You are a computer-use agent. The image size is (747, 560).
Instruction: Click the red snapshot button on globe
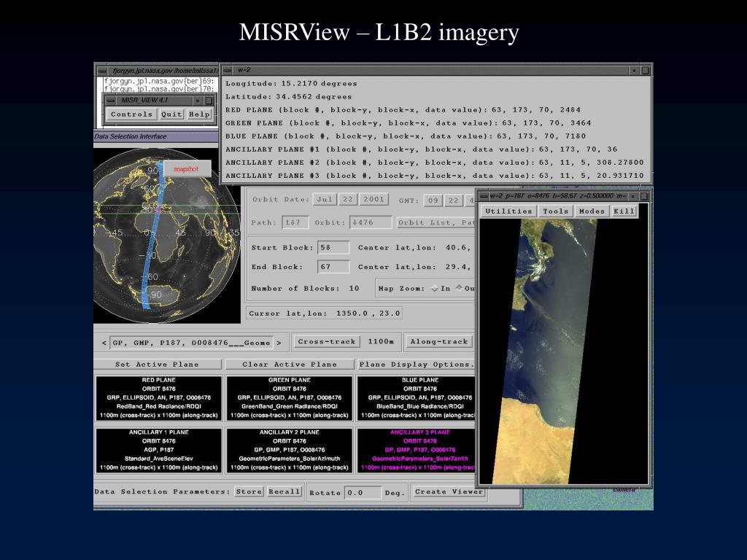186,169
